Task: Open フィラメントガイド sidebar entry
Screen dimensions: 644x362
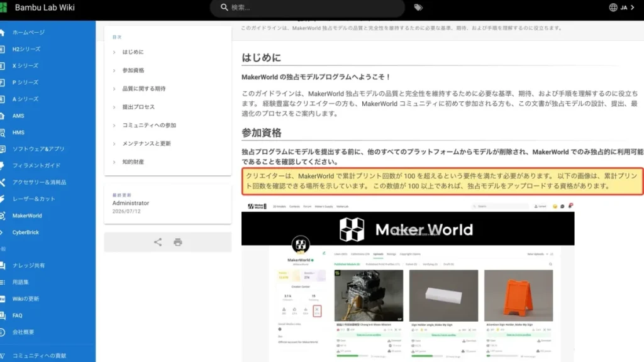Action: click(x=36, y=165)
